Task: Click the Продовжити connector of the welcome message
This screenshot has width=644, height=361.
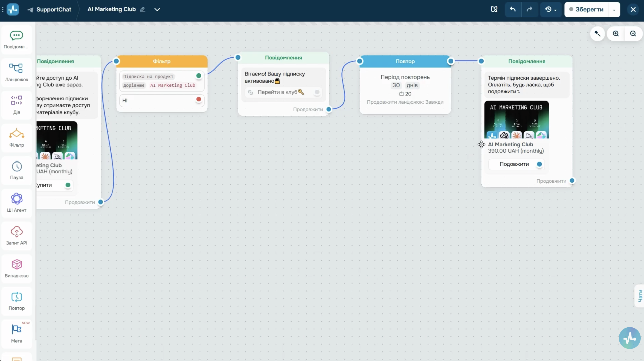Action: click(329, 109)
